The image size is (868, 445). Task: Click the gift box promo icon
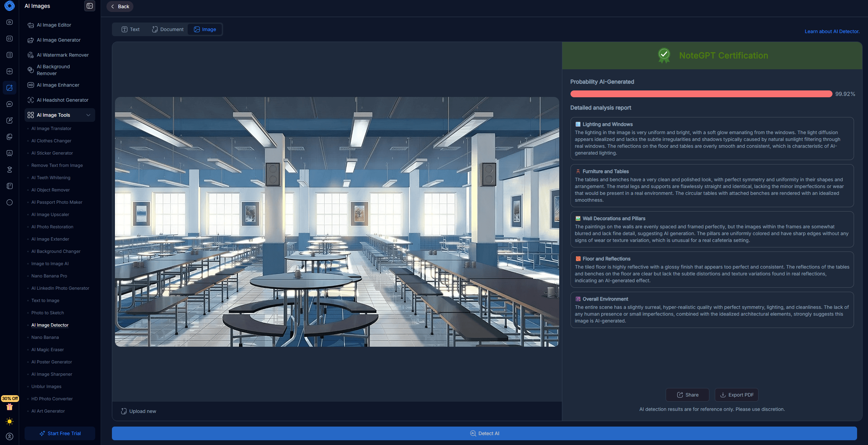click(10, 407)
